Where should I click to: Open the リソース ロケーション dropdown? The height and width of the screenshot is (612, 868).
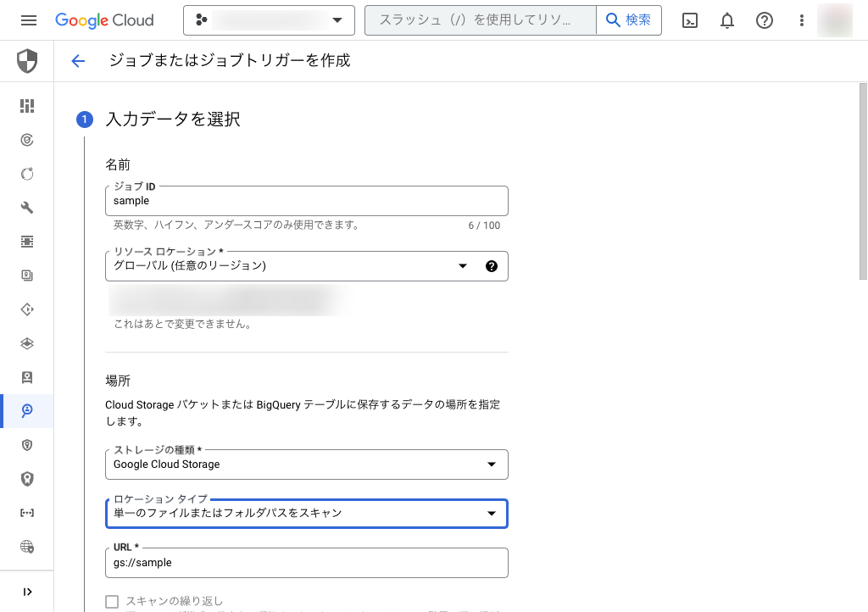coord(463,265)
